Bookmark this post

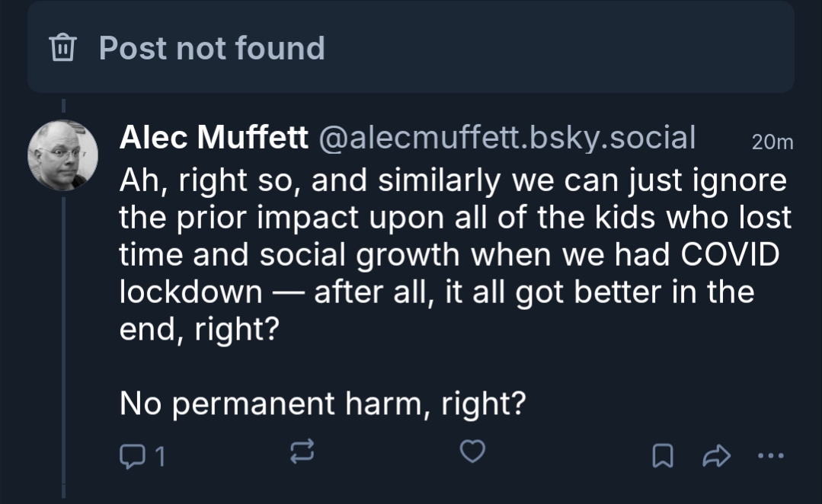click(663, 455)
